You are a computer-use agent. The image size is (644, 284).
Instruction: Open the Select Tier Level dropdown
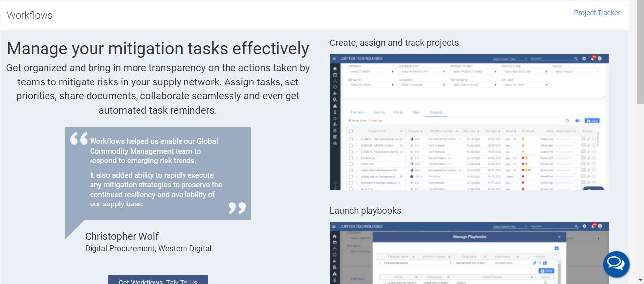click(x=525, y=85)
